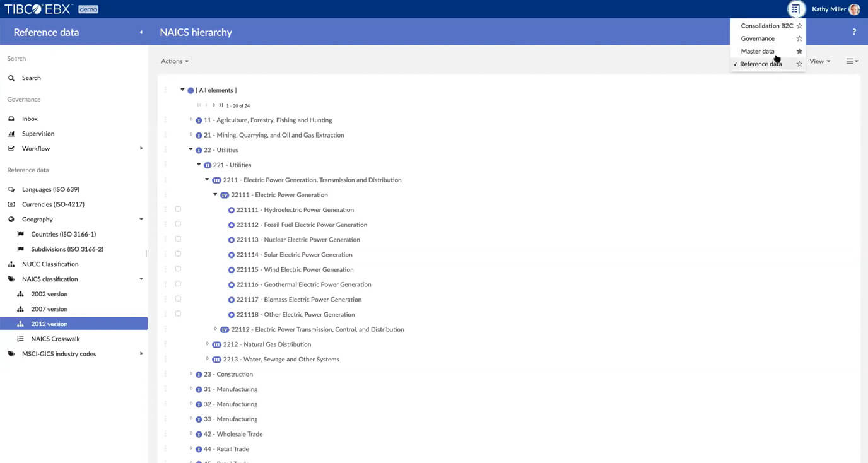The height and width of the screenshot is (463, 868).
Task: Click Kathy Miller user name
Action: coord(829,9)
